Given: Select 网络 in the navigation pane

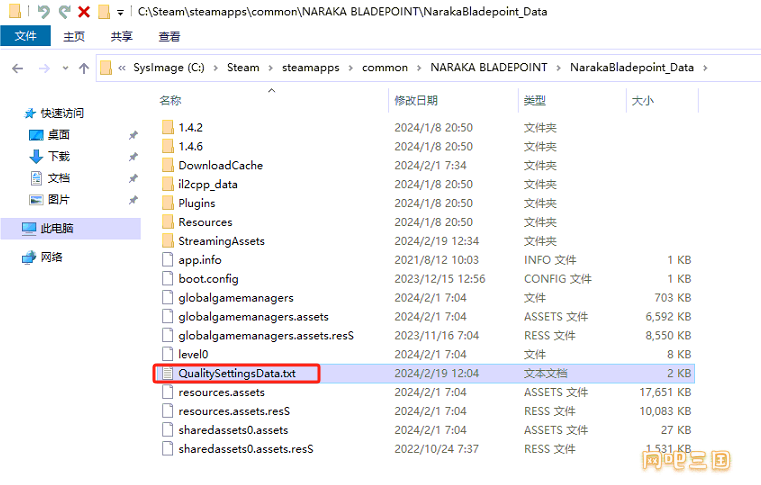Looking at the screenshot, I should tap(51, 257).
